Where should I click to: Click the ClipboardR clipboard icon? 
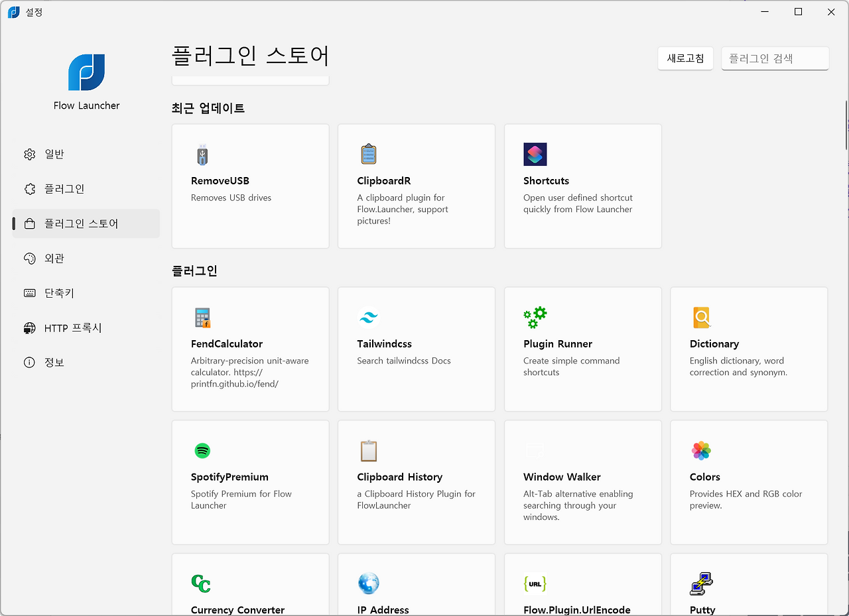pyautogui.click(x=368, y=154)
